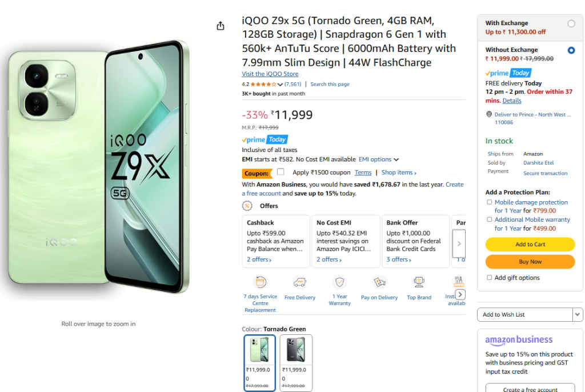The image size is (585, 392).
Task: Click the Add to Cart button
Action: click(530, 245)
